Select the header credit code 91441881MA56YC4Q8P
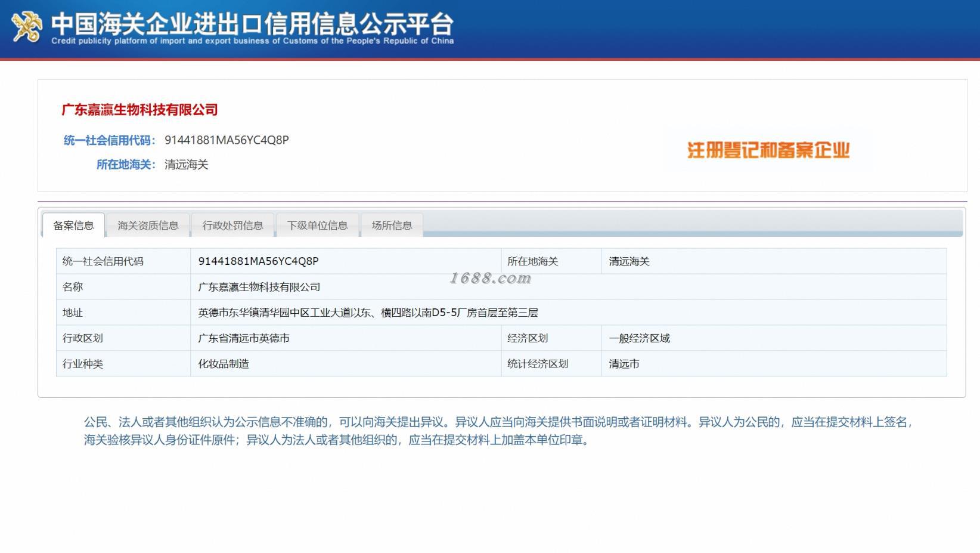This screenshot has height=553, width=980. pyautogui.click(x=227, y=140)
